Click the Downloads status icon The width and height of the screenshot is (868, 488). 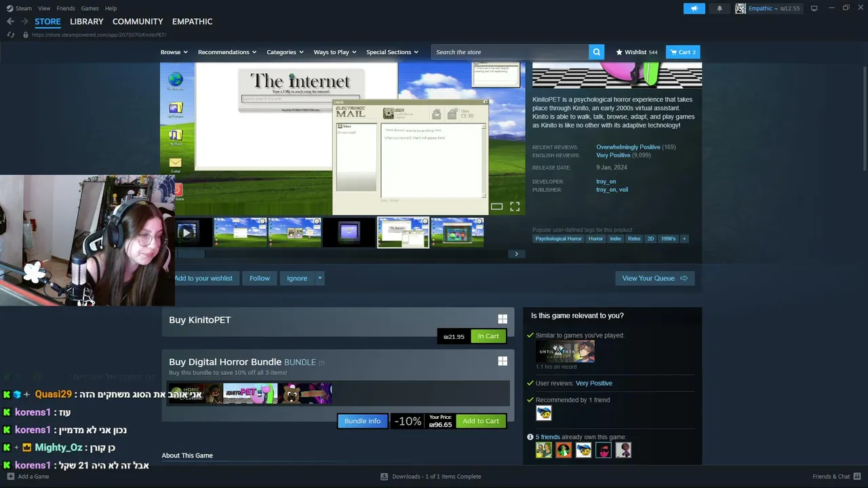[384, 476]
